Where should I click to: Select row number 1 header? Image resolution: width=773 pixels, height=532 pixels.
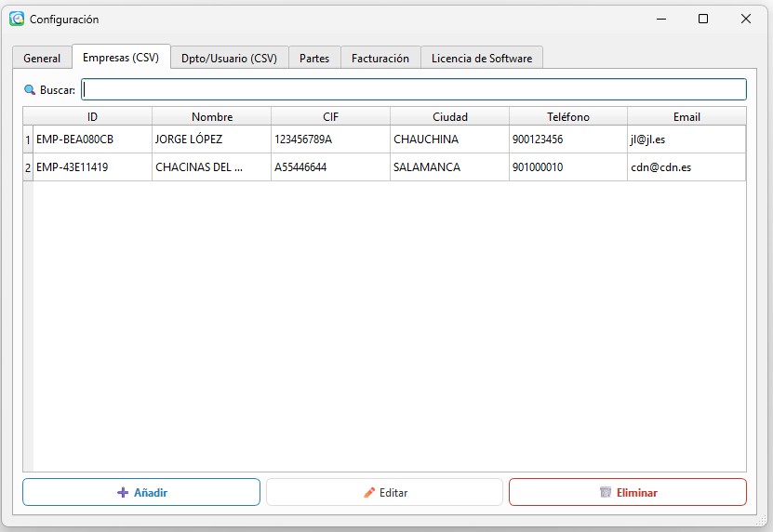[28, 140]
